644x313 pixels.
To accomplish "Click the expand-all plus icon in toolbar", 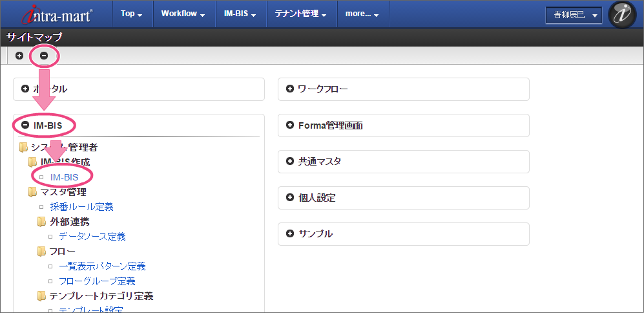I will (19, 56).
